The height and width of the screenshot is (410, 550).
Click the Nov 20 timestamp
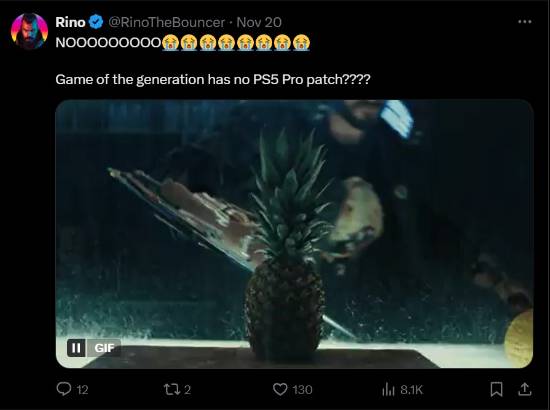point(259,22)
